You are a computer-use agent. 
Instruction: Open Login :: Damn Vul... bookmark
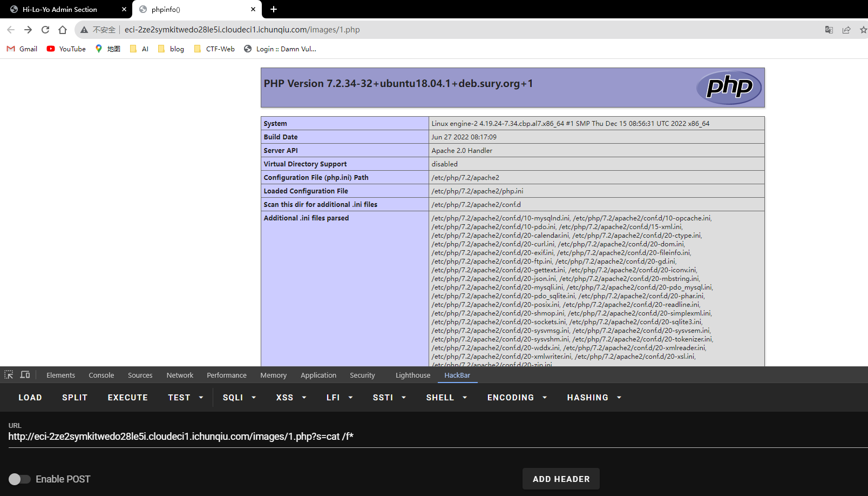280,49
